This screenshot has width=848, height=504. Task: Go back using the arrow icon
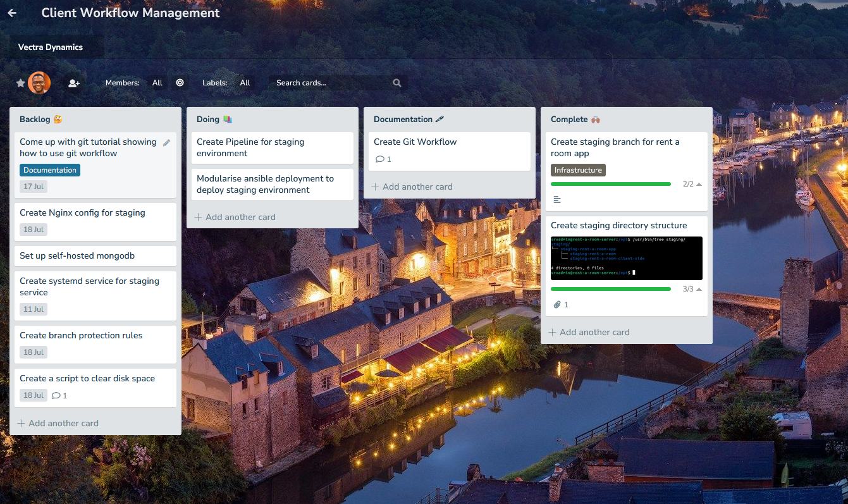coord(12,13)
